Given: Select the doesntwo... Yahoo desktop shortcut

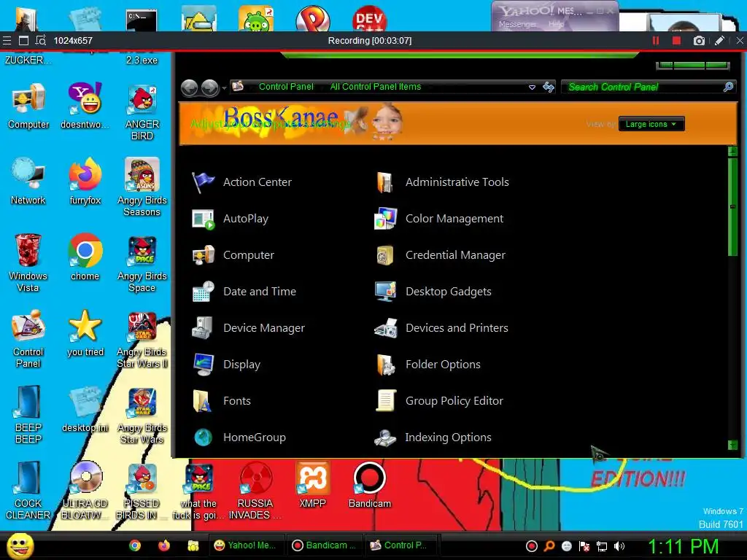Looking at the screenshot, I should click(85, 106).
